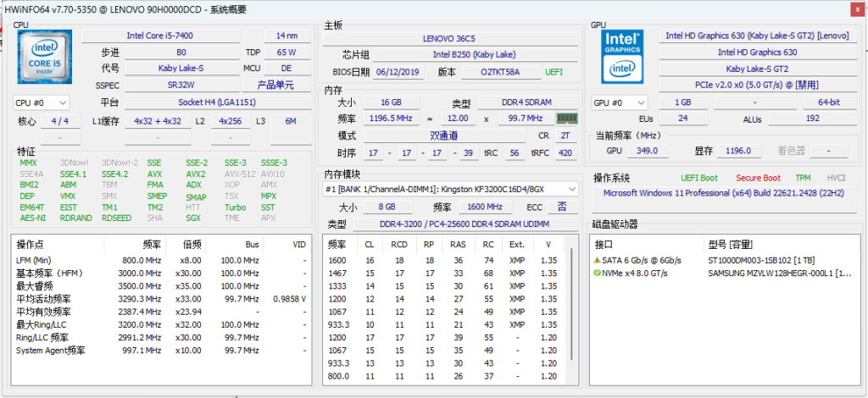Click the 16 GB memory size value
Viewport: 868px width, 398px height.
(x=391, y=102)
